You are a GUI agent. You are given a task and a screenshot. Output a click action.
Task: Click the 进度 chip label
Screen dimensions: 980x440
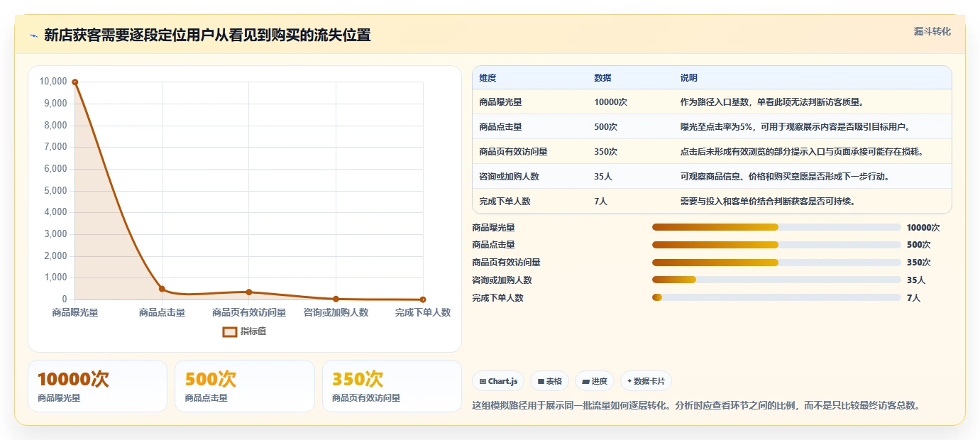pyautogui.click(x=600, y=381)
